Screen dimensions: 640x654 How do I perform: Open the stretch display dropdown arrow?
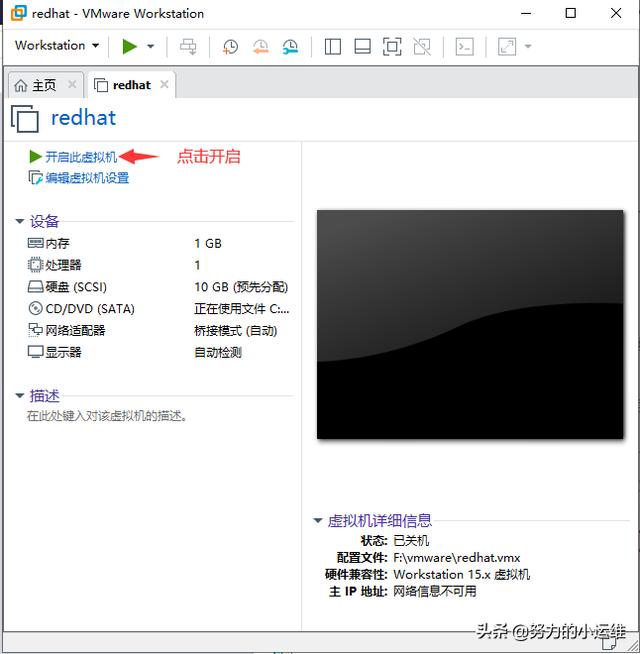(528, 46)
